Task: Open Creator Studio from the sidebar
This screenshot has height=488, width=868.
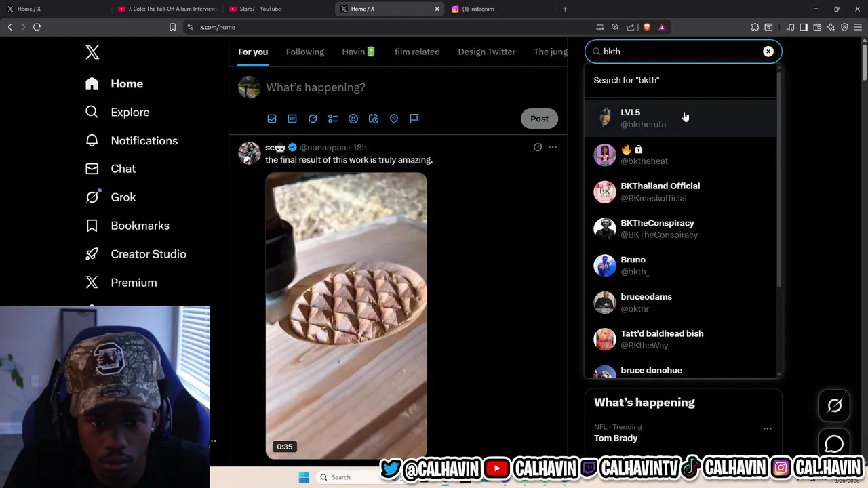Action: pyautogui.click(x=135, y=254)
